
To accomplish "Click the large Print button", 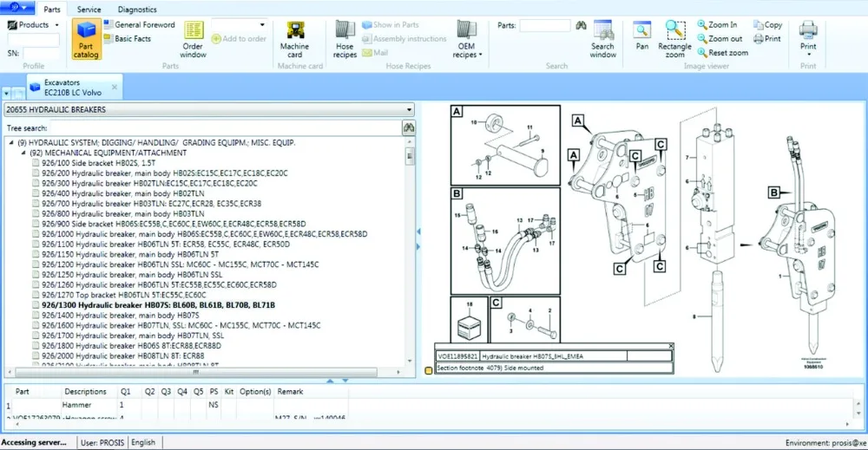I will pos(808,39).
